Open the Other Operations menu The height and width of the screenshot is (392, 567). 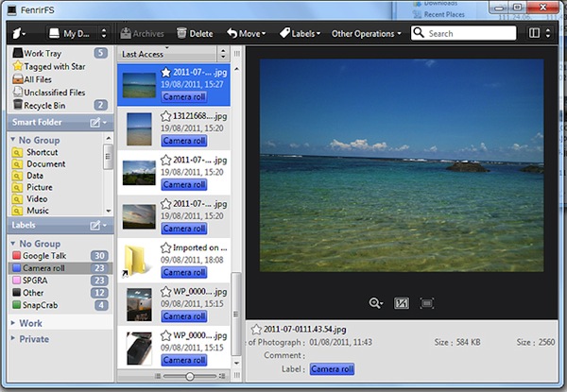point(367,34)
